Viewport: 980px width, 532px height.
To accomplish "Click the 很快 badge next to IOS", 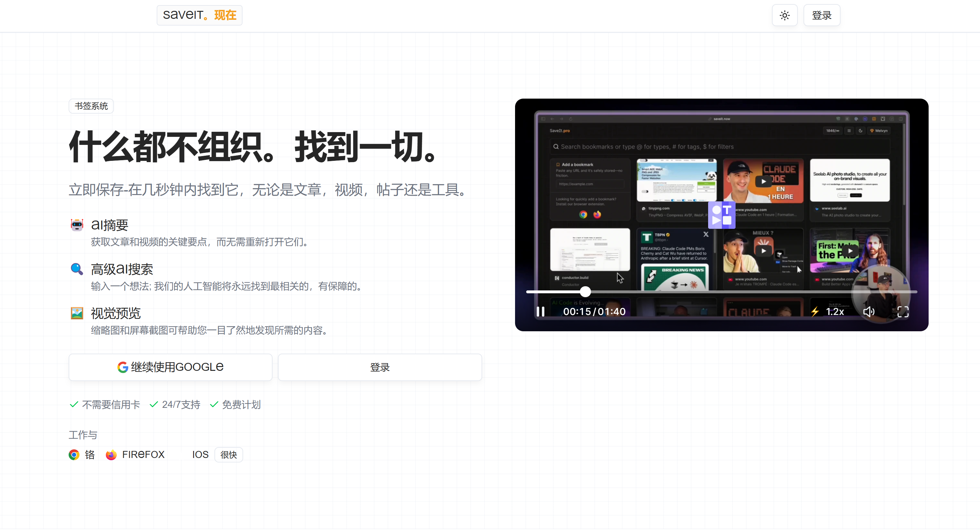I will coord(228,454).
